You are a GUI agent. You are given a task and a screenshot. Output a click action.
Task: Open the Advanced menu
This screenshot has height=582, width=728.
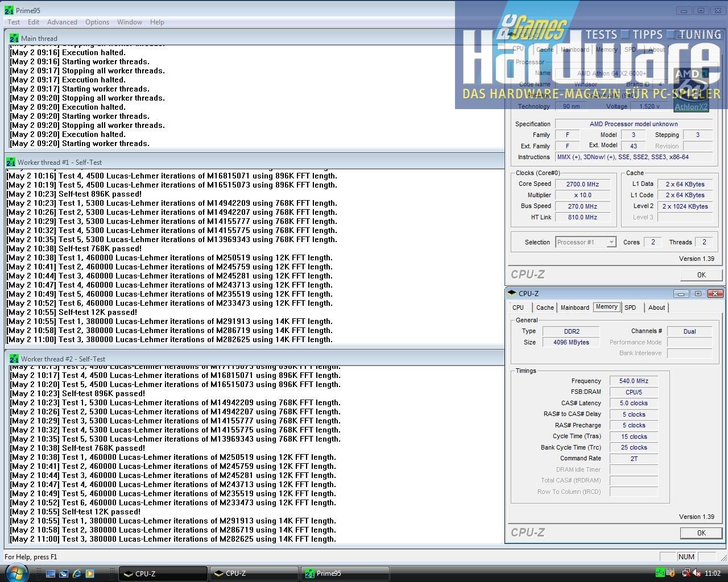[62, 22]
